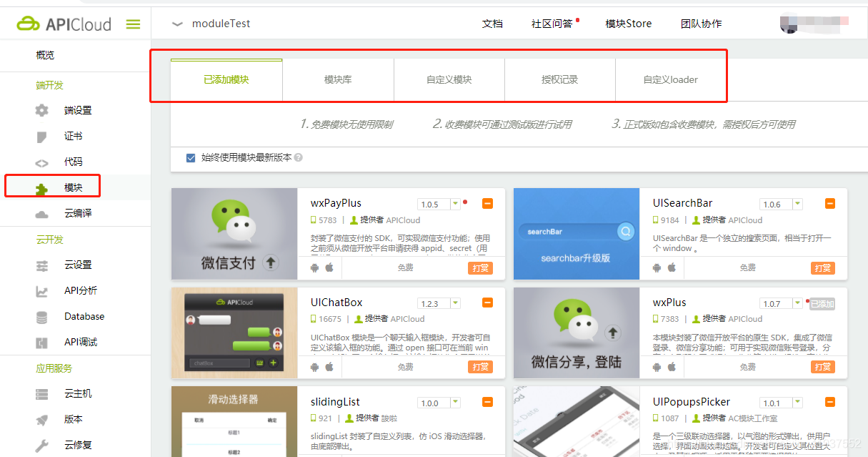This screenshot has height=457, width=868.
Task: Open wxPlus version 1.0.7 dropdown
Action: click(x=797, y=304)
